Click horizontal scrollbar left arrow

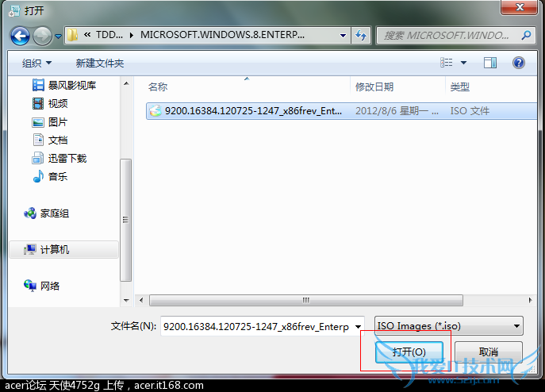click(x=141, y=300)
